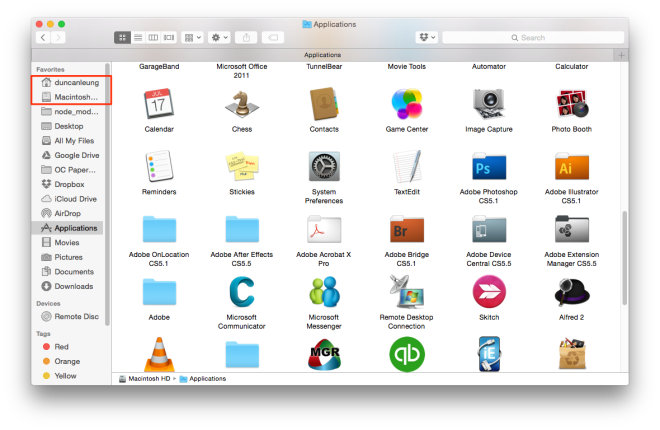
Task: Switch to icon view mode
Action: [122, 38]
